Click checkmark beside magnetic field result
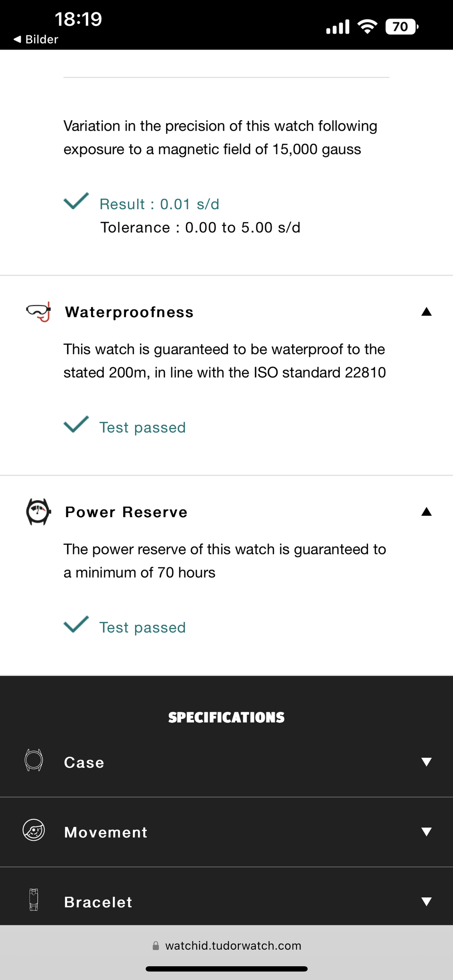 tap(76, 201)
